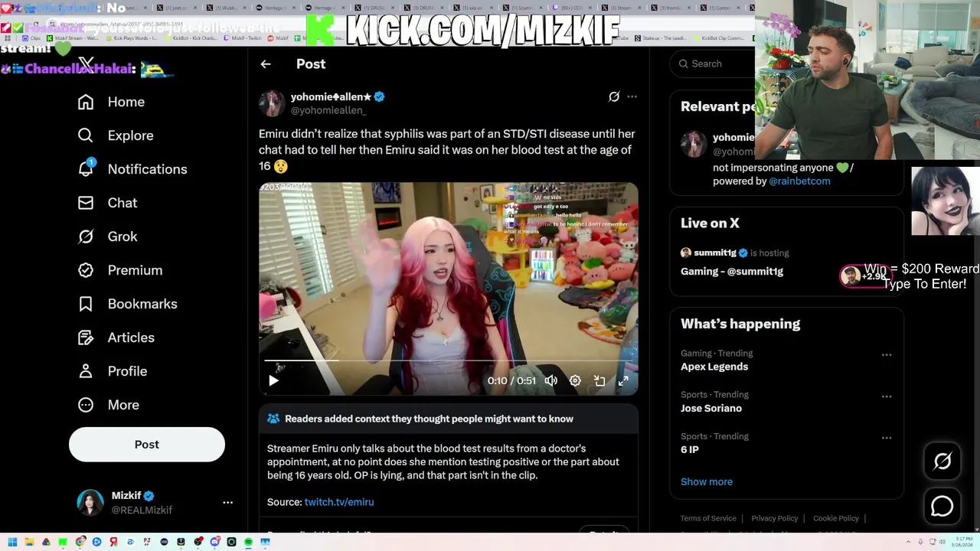The image size is (980, 551).
Task: Open Chrome from the taskbar
Action: [x=80, y=542]
